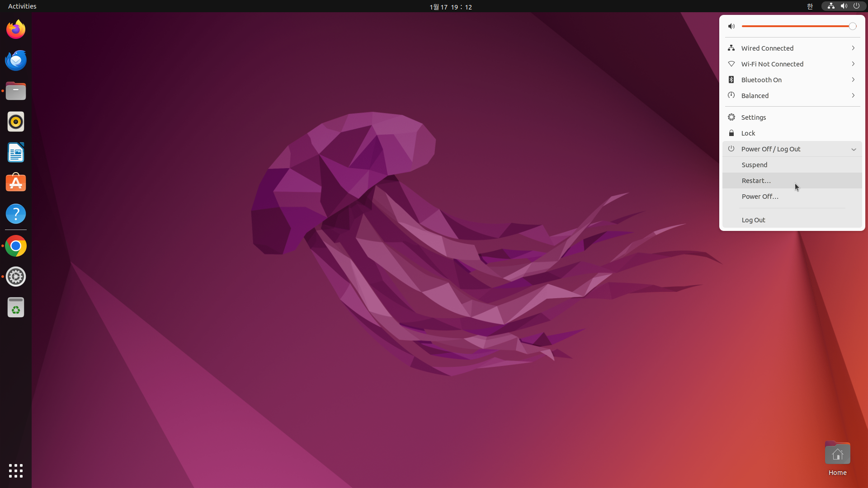Image resolution: width=868 pixels, height=488 pixels.
Task: Select Lock in system menu
Action: (792, 133)
